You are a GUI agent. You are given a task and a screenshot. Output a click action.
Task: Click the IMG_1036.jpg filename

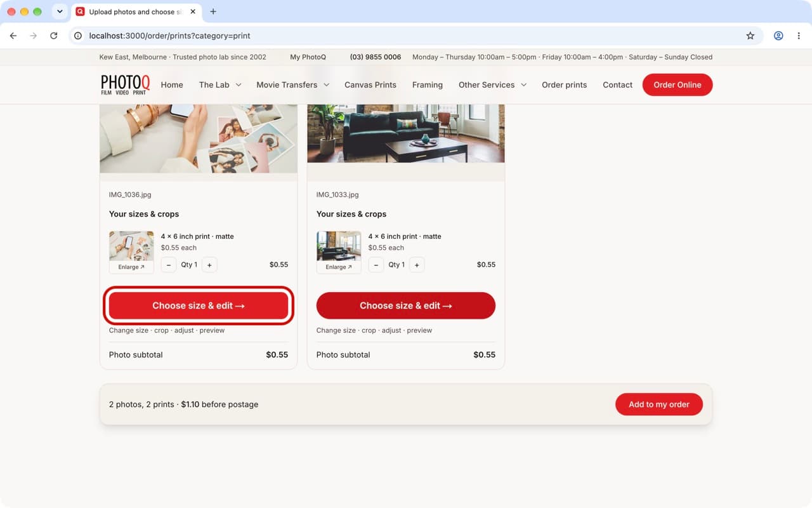click(x=130, y=195)
